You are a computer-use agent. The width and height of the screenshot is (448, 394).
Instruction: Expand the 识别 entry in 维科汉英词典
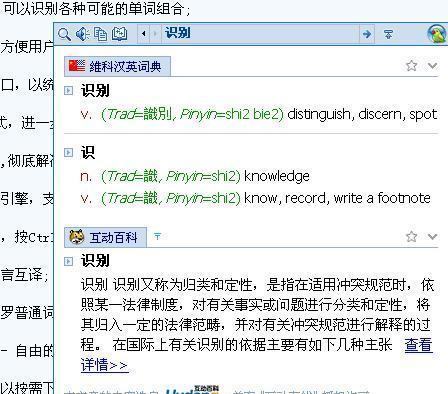click(x=68, y=90)
